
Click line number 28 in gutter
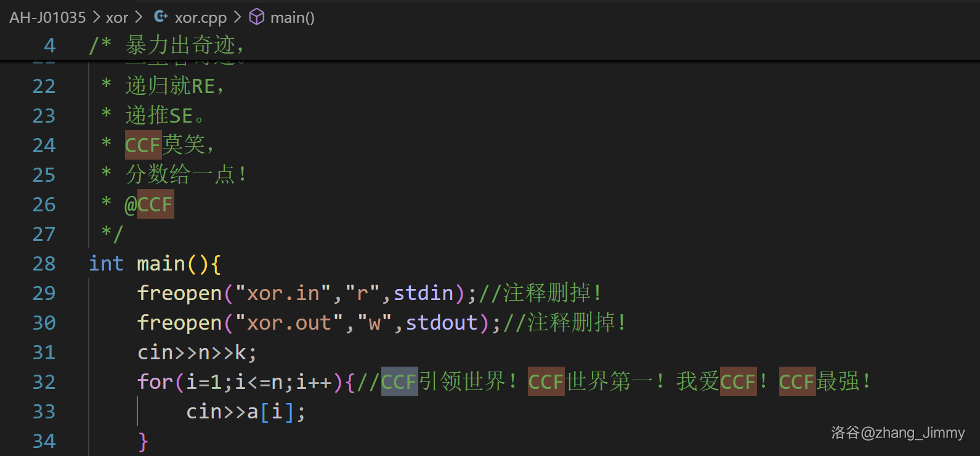44,264
